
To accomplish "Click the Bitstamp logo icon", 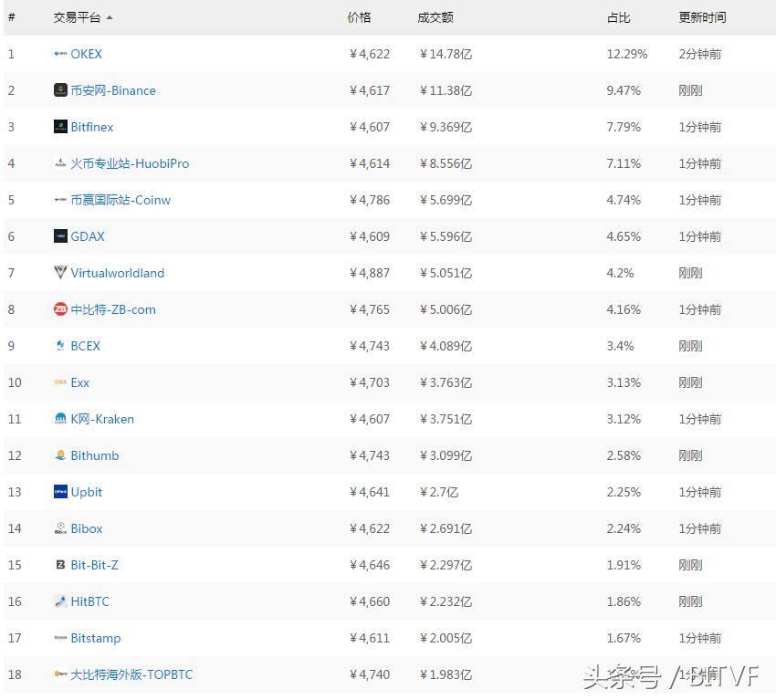I will pos(60,638).
